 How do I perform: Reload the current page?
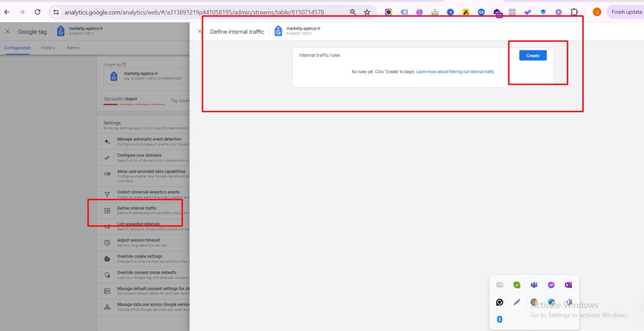[x=38, y=12]
